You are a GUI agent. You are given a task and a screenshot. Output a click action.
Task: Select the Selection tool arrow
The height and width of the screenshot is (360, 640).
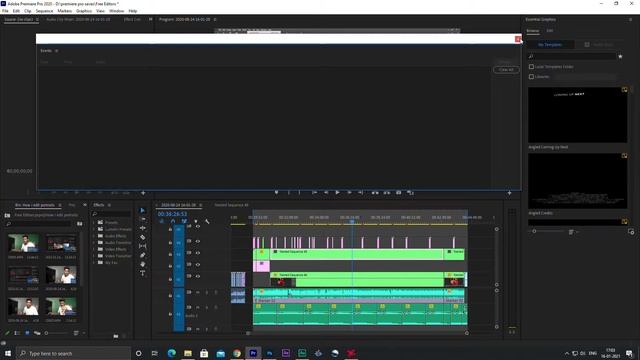[142, 211]
